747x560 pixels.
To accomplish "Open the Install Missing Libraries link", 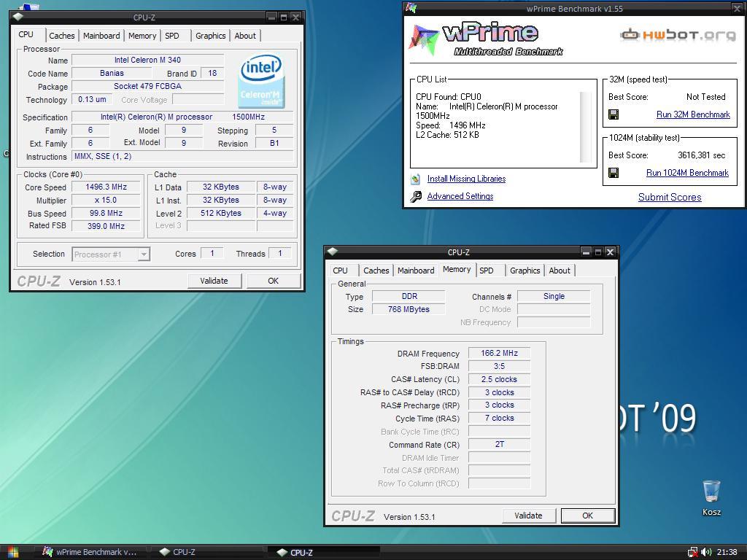I will pos(466,179).
